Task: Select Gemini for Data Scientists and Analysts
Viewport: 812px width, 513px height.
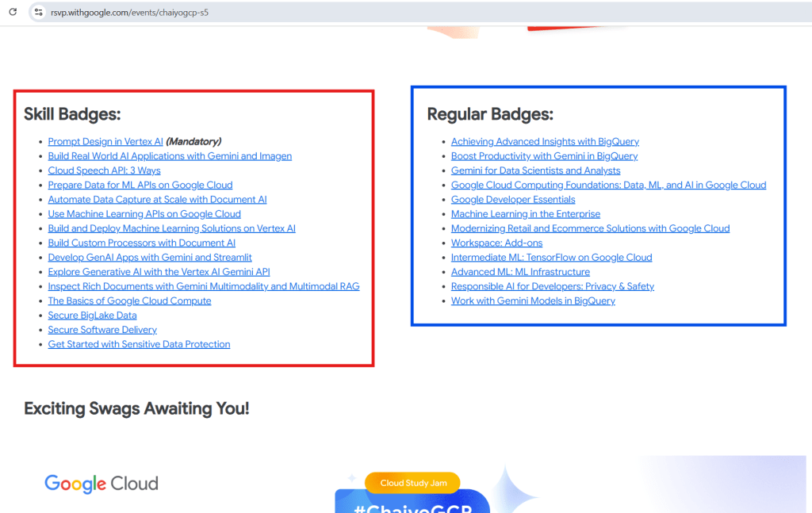Action: coord(535,170)
